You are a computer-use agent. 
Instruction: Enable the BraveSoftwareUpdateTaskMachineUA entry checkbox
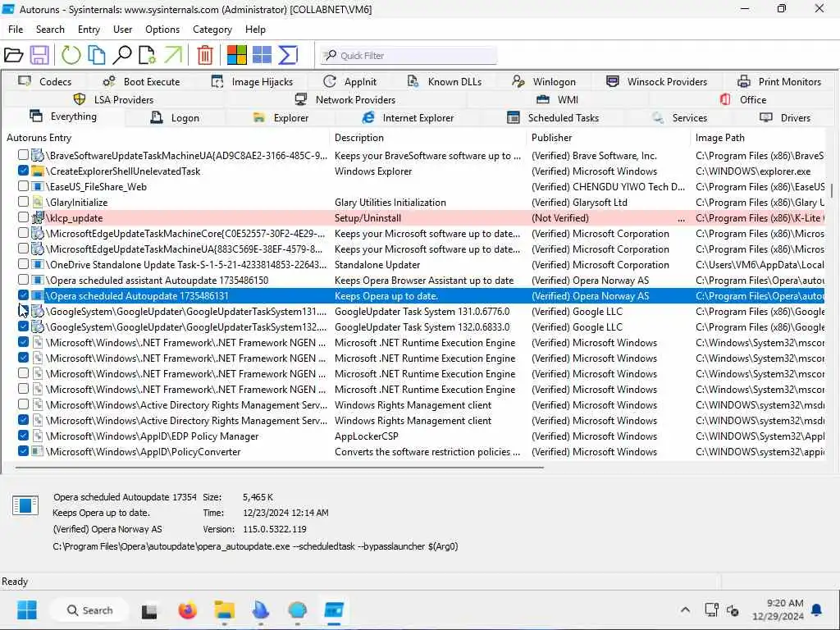(23, 155)
